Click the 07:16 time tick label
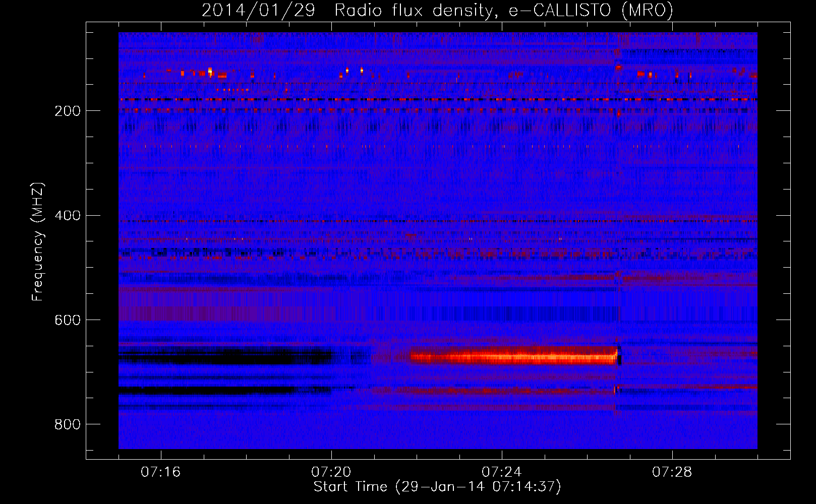Screen dimensions: 816x504 pyautogui.click(x=161, y=472)
